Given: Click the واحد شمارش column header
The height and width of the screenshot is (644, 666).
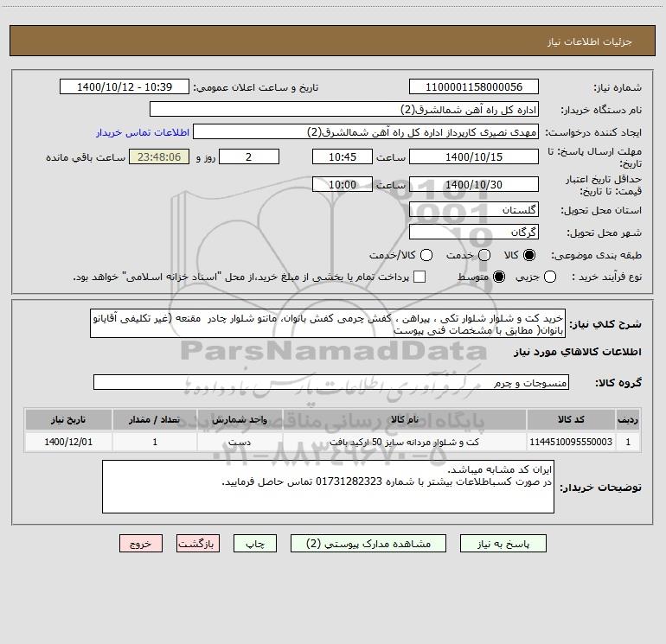Looking at the screenshot, I should (x=240, y=419).
